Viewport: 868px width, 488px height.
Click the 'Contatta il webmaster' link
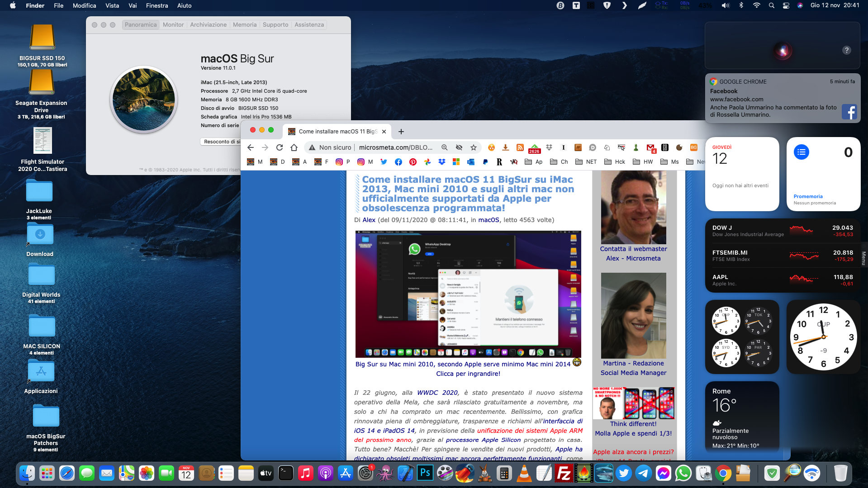(633, 249)
